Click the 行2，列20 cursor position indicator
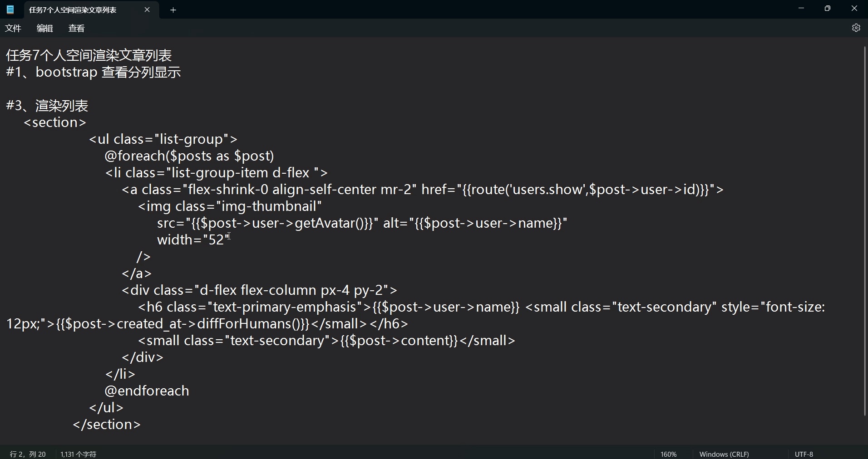 27,454
